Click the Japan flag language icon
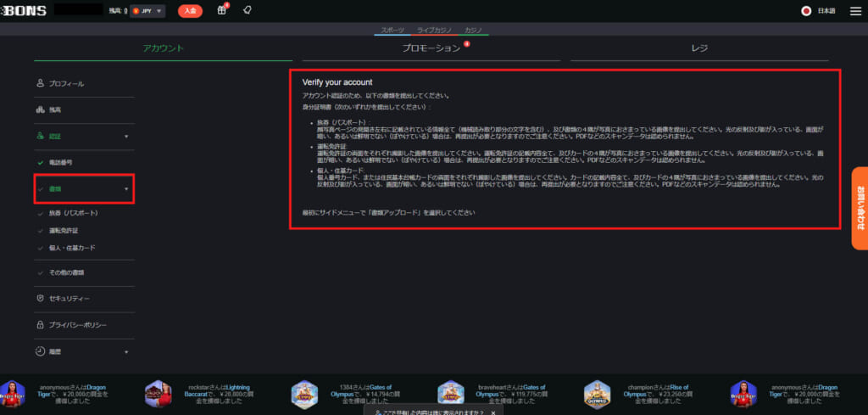The width and height of the screenshot is (868, 415). pos(806,11)
